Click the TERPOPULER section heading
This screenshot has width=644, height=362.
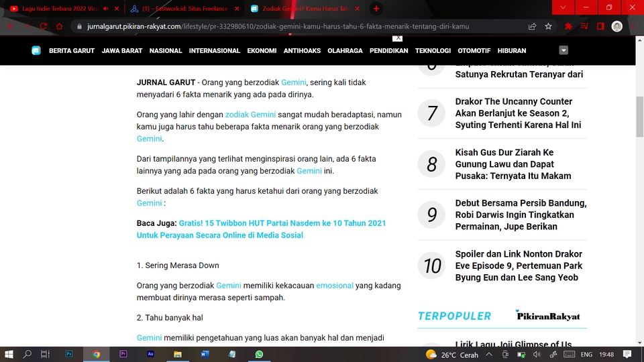point(454,316)
